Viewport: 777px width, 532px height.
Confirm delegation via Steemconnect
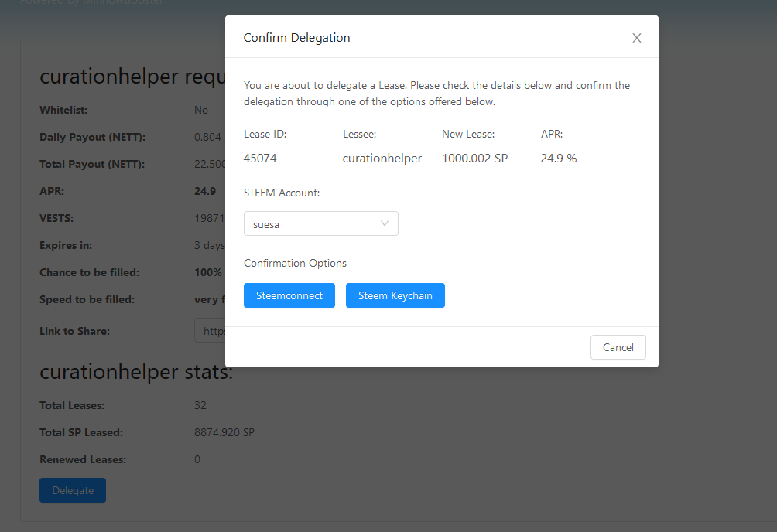289,295
